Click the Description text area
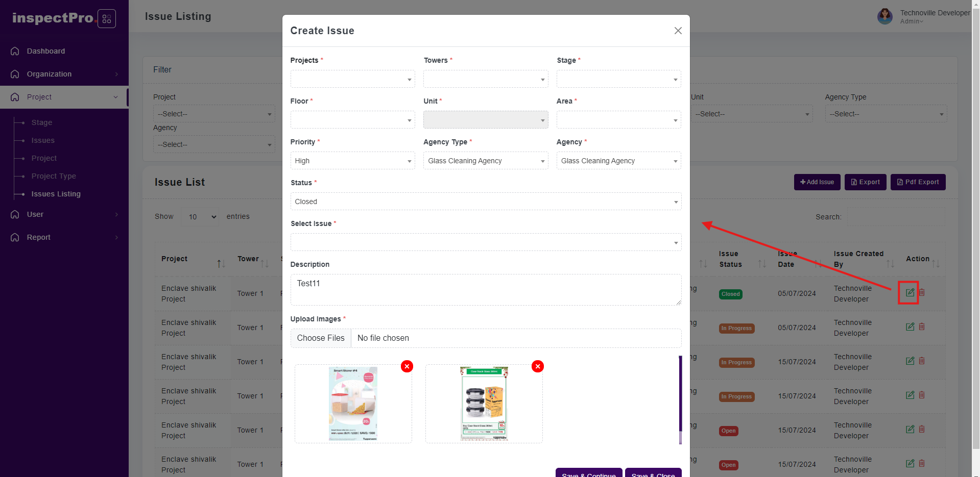The width and height of the screenshot is (980, 477). point(486,290)
